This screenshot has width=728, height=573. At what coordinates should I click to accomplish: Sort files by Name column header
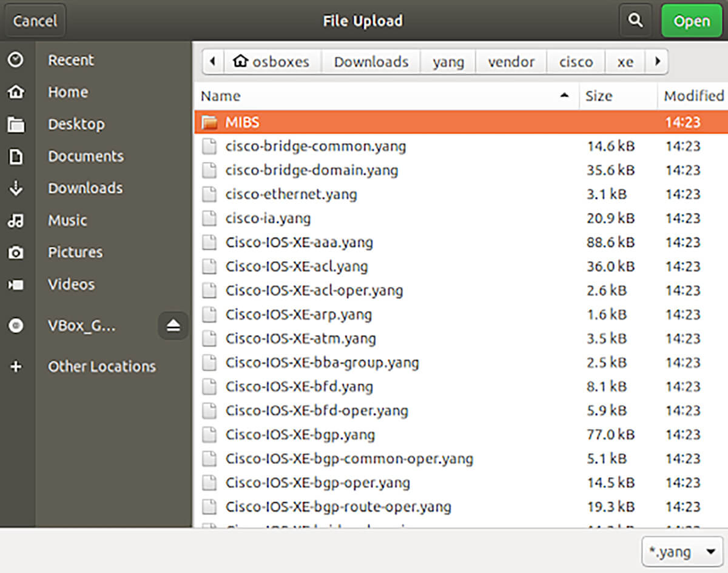(x=386, y=96)
